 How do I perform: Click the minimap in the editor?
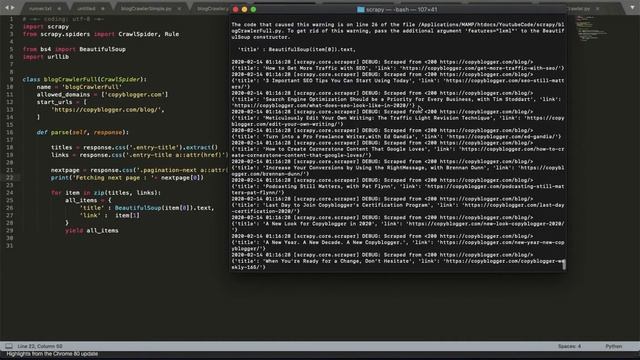[x=592, y=29]
